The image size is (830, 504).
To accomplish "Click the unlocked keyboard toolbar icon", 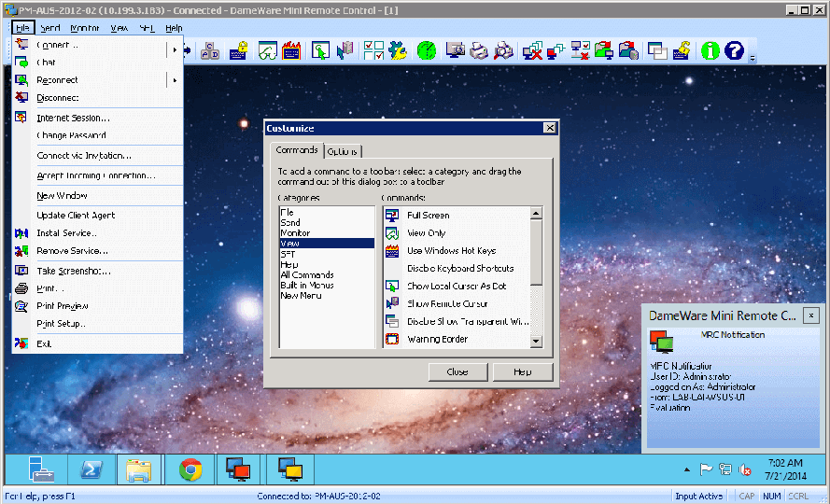I will tap(682, 50).
